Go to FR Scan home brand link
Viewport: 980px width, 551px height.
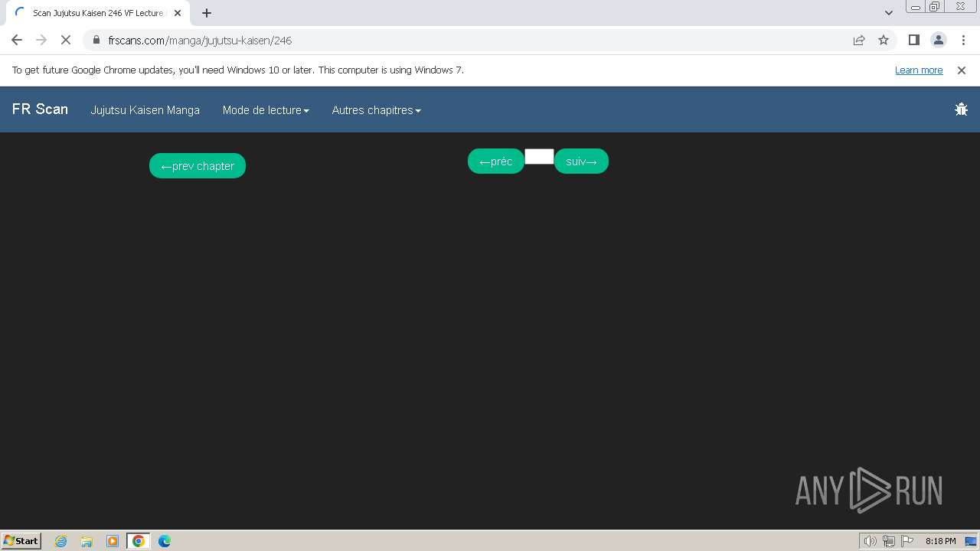click(40, 109)
